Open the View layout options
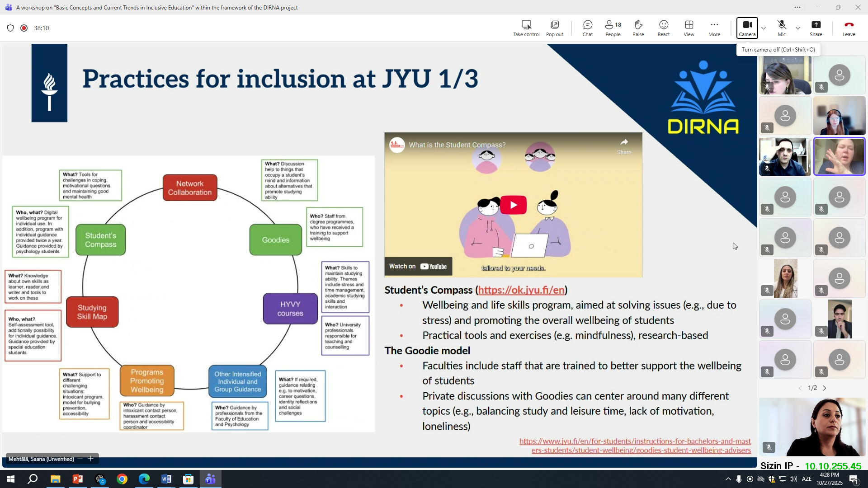The image size is (868, 488). pos(689,28)
